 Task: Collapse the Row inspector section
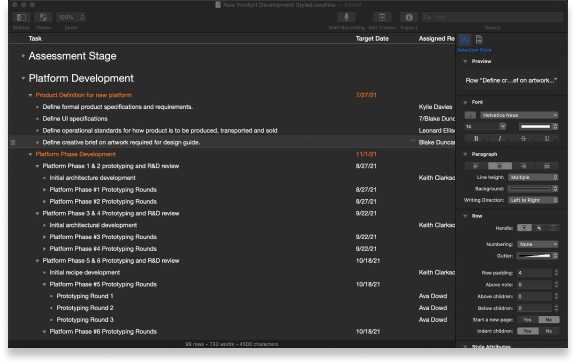[465, 216]
